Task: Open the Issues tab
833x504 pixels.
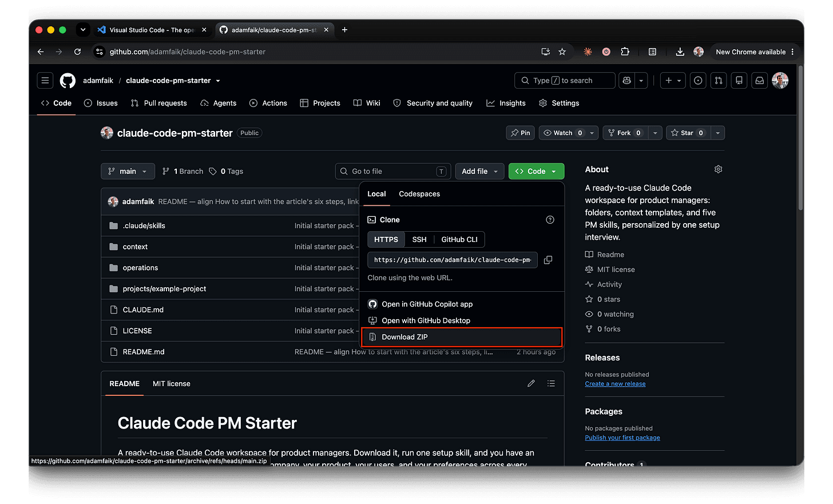Action: [x=101, y=103]
